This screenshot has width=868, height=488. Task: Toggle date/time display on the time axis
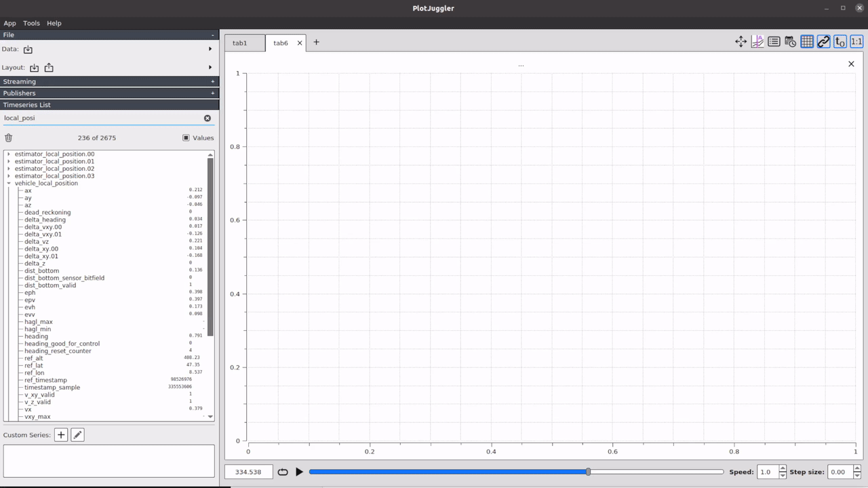click(790, 41)
